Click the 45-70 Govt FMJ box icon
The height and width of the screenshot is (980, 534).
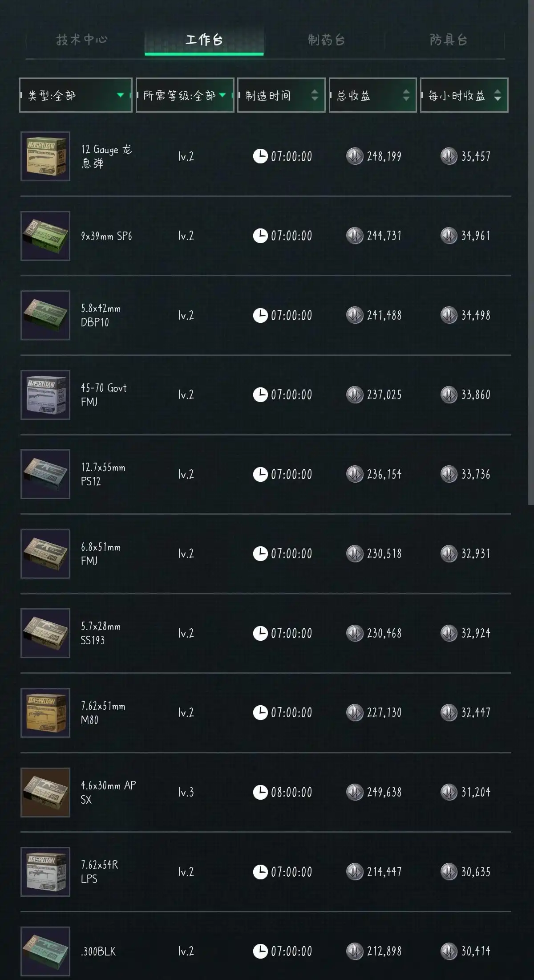(x=45, y=395)
